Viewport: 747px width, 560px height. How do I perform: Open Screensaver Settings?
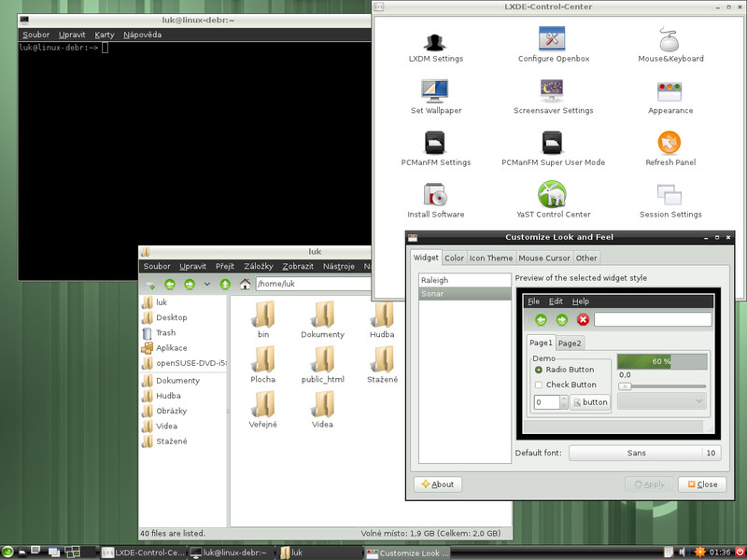(553, 97)
